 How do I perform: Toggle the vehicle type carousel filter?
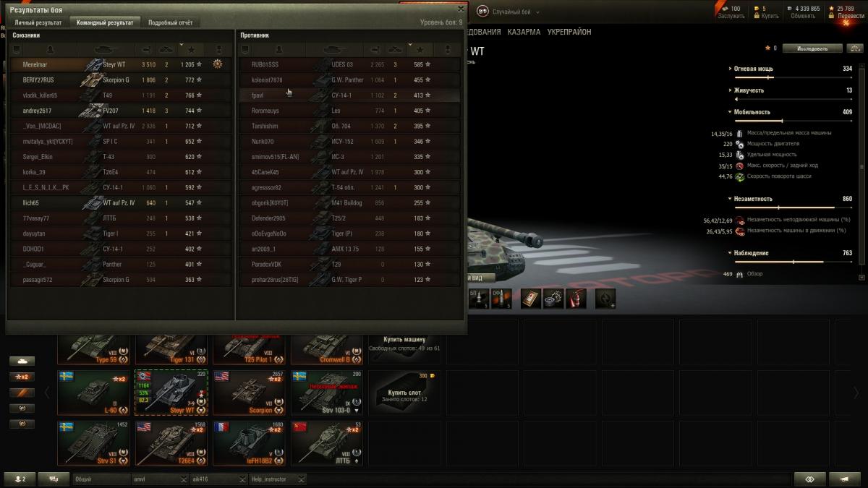click(22, 361)
